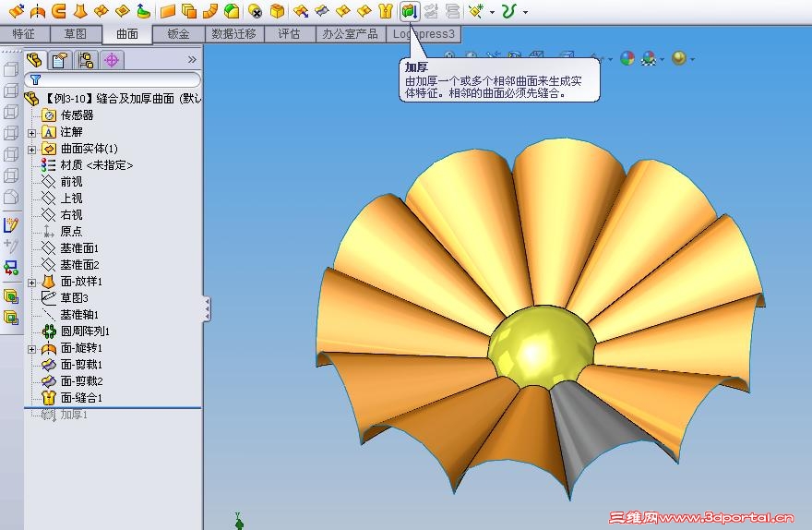This screenshot has height=530, width=812.
Task: Select 基准面1 in the tree
Action: (70, 247)
